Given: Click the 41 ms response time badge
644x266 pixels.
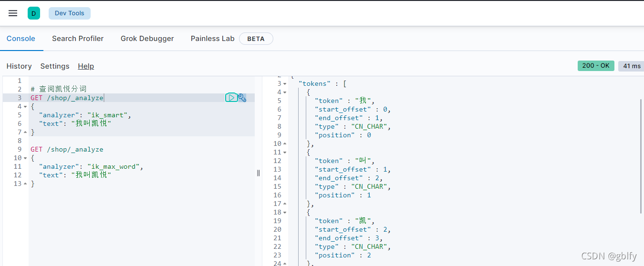Looking at the screenshot, I should coord(632,66).
